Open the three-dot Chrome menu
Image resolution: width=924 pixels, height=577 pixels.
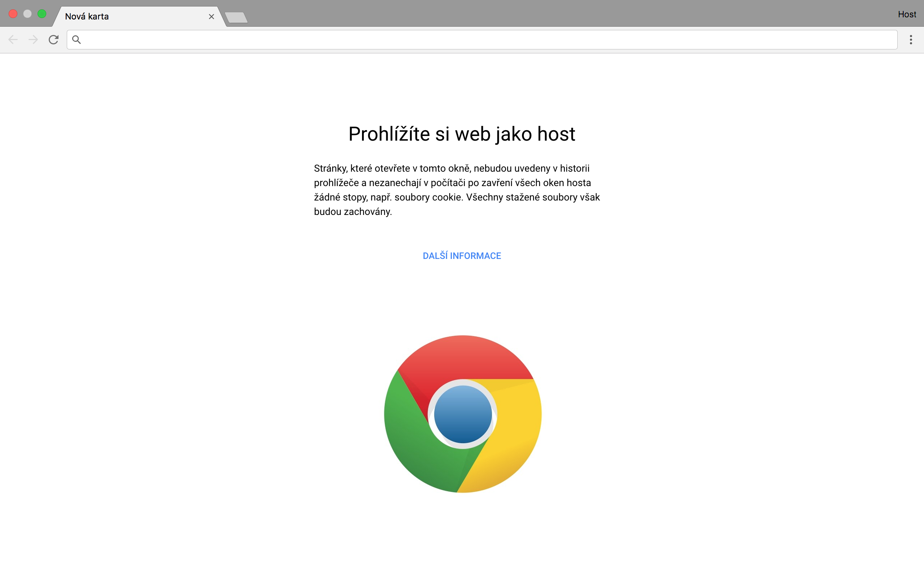pos(911,40)
